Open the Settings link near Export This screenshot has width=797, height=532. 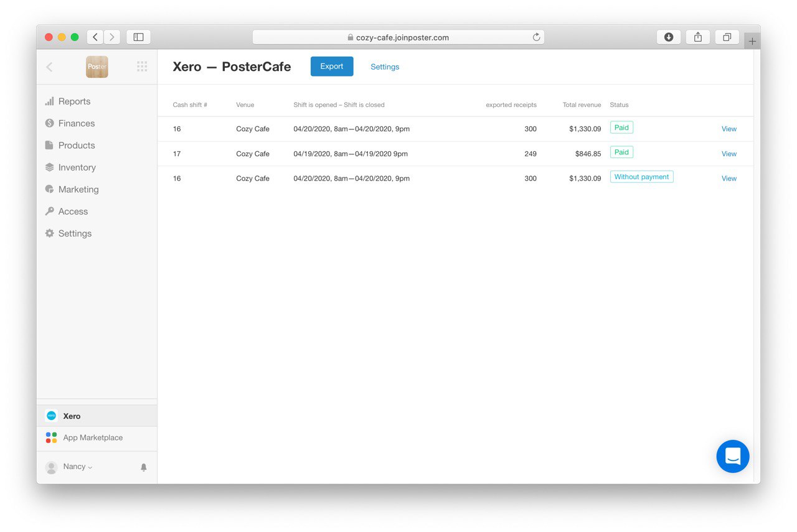pos(385,67)
